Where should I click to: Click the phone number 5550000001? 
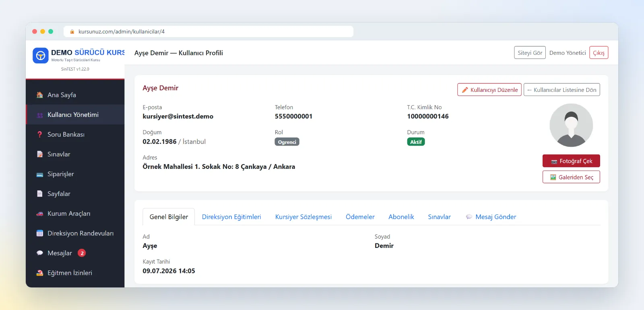[x=293, y=117]
